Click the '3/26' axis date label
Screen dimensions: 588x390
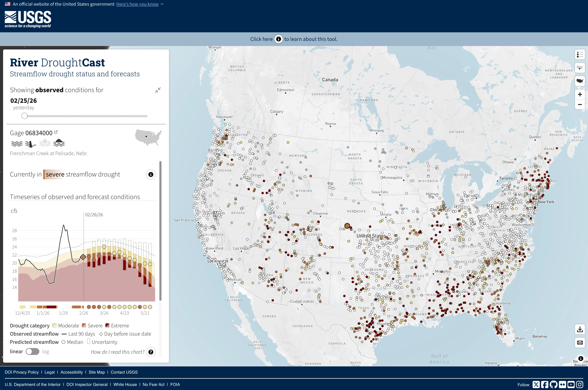point(104,313)
